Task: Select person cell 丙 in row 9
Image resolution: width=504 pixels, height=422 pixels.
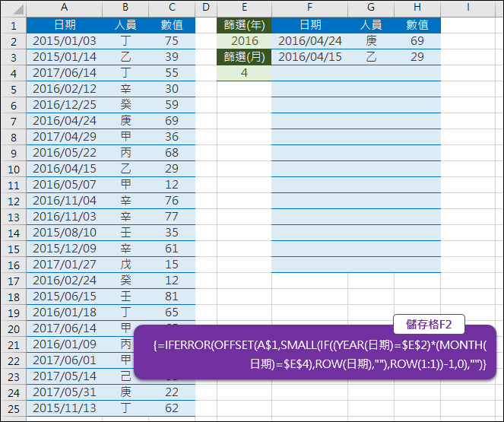Action: point(125,153)
